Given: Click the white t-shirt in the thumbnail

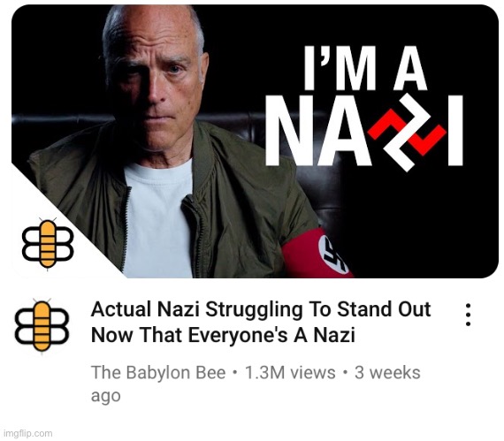Looking at the screenshot, I should 157,222.
